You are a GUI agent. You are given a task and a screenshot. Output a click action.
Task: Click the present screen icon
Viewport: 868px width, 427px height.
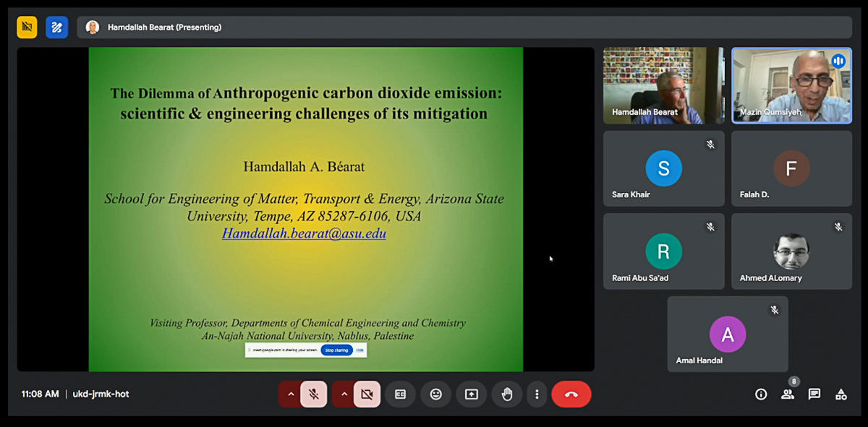click(x=472, y=394)
